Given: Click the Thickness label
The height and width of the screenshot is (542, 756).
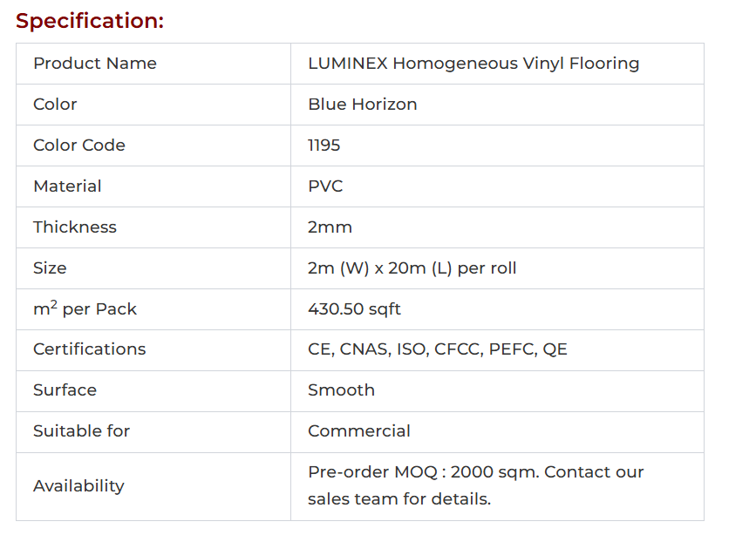Looking at the screenshot, I should [75, 227].
